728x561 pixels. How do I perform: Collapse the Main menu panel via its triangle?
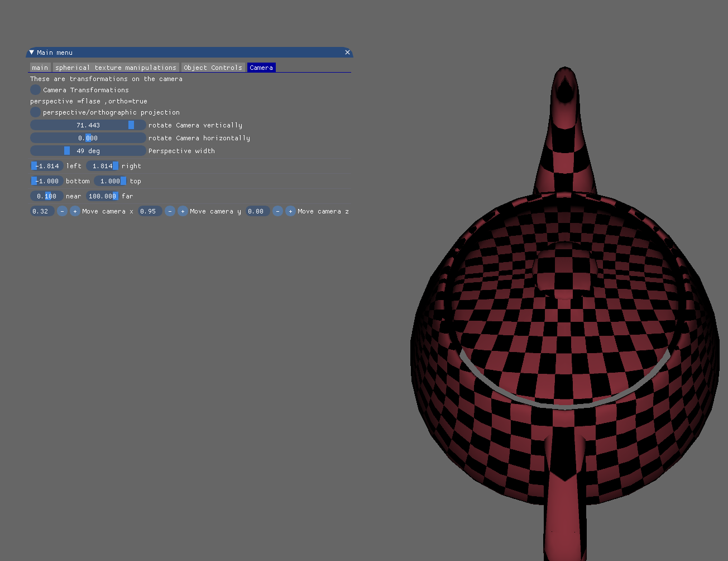tap(31, 52)
